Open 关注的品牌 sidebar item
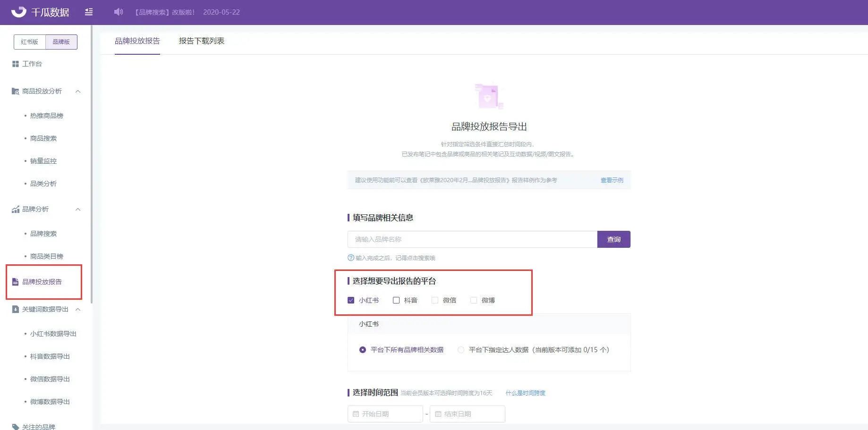Screen dimensions: 868x430 coord(39,427)
